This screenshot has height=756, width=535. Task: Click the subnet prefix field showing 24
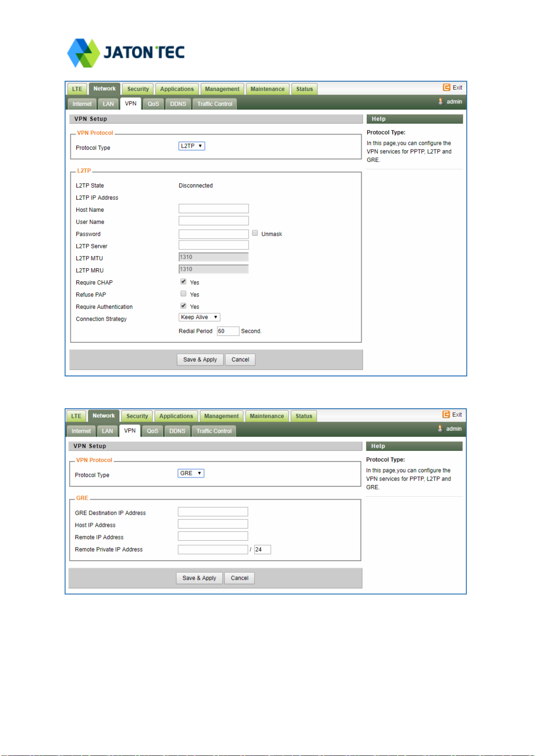(x=263, y=550)
